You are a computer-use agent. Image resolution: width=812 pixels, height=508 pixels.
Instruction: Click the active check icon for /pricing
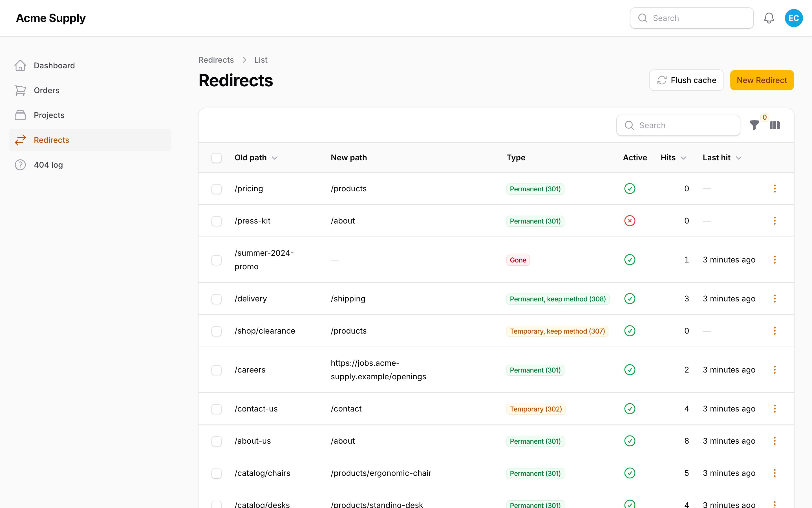pyautogui.click(x=630, y=189)
